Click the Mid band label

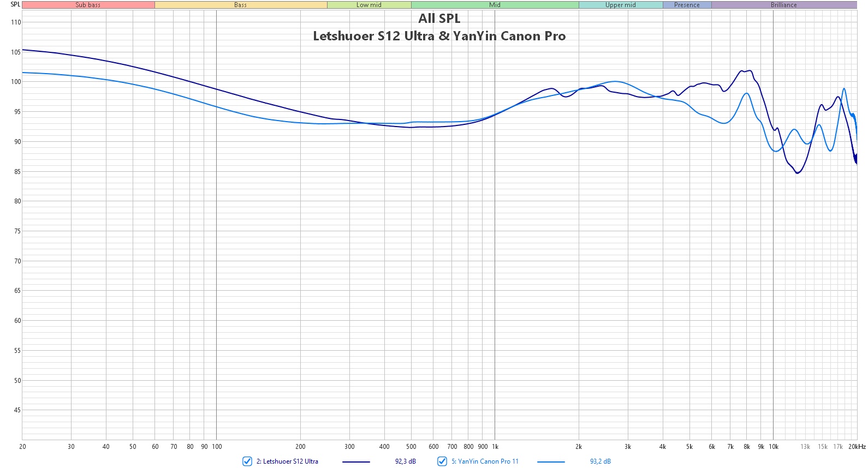click(x=495, y=5)
